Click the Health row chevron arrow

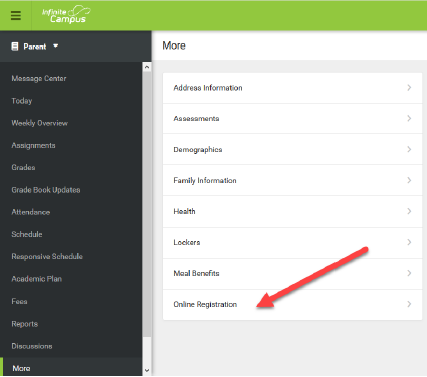tap(409, 211)
